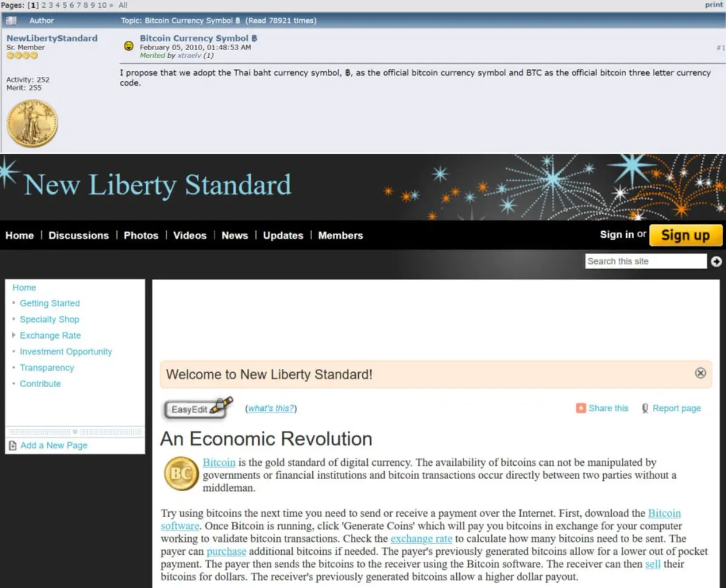
Task: Click the sell link in paragraph
Action: click(653, 564)
